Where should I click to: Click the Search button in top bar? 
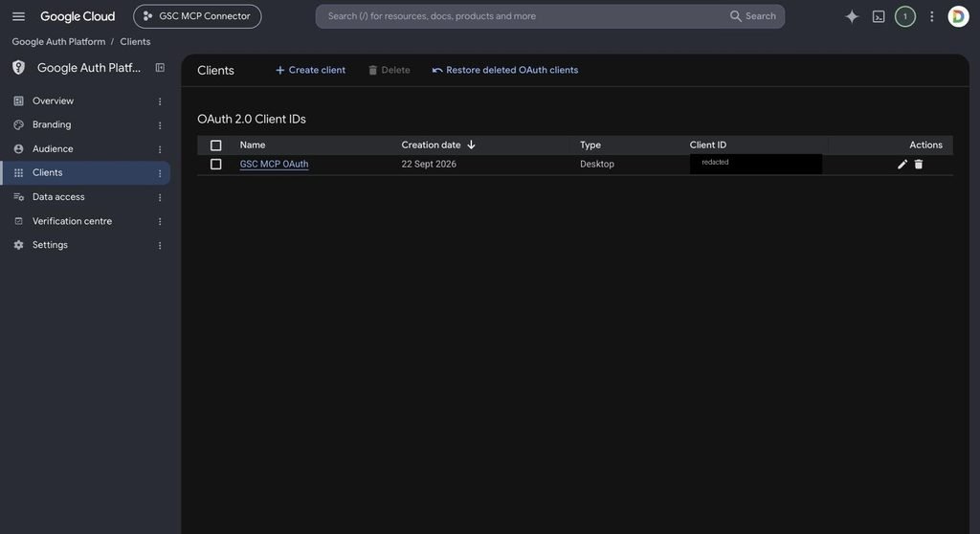click(x=753, y=16)
